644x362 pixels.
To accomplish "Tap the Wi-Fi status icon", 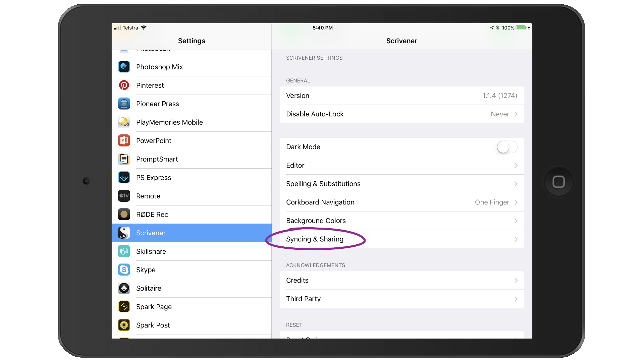I will tap(144, 27).
